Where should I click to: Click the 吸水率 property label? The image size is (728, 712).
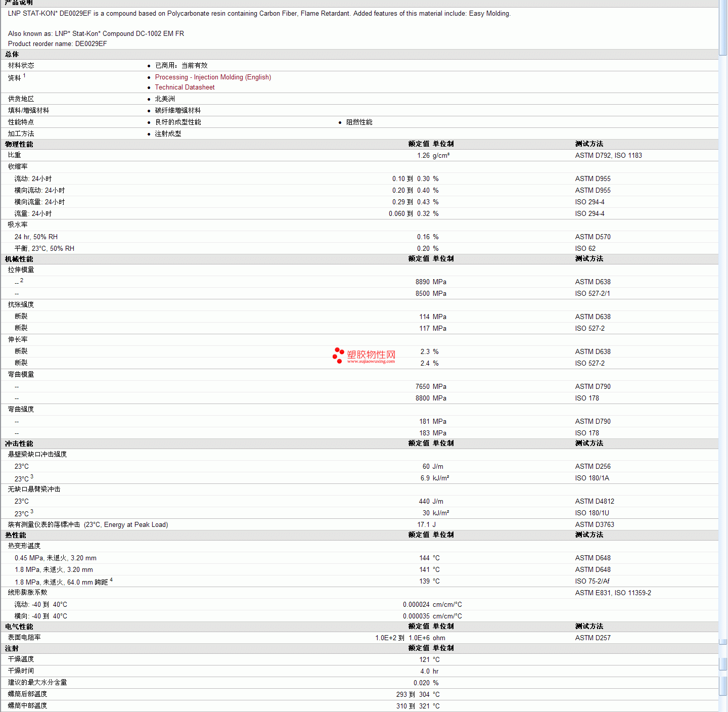click(18, 225)
